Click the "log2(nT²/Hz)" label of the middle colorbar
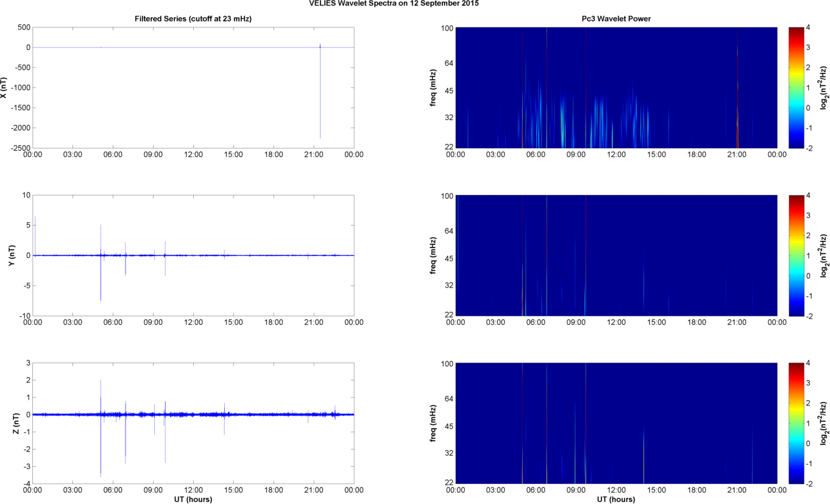 (x=824, y=255)
